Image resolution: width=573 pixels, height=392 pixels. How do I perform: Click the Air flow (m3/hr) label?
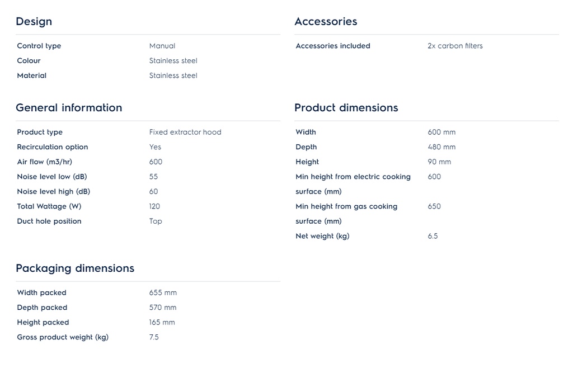click(45, 162)
